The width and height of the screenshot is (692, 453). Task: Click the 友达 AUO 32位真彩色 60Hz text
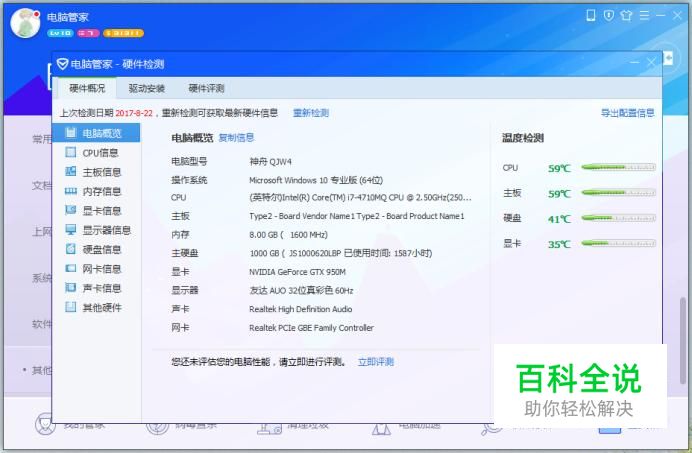301,291
